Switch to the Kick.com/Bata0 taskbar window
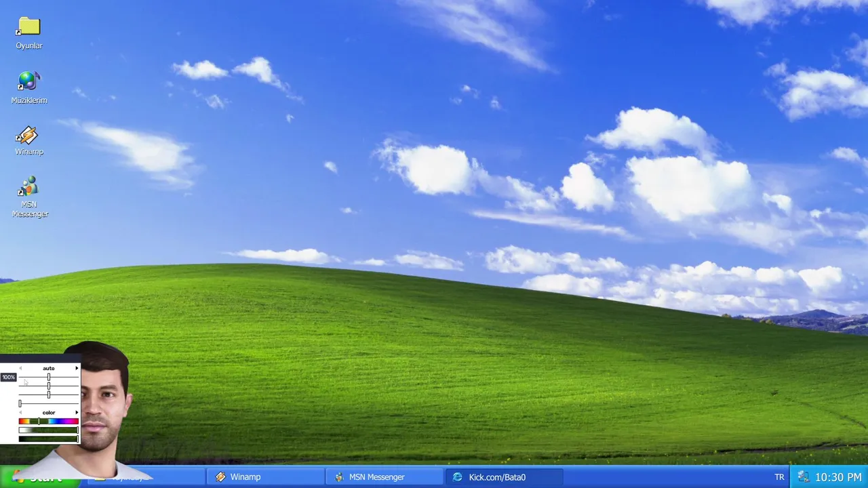The height and width of the screenshot is (488, 868). 504,477
